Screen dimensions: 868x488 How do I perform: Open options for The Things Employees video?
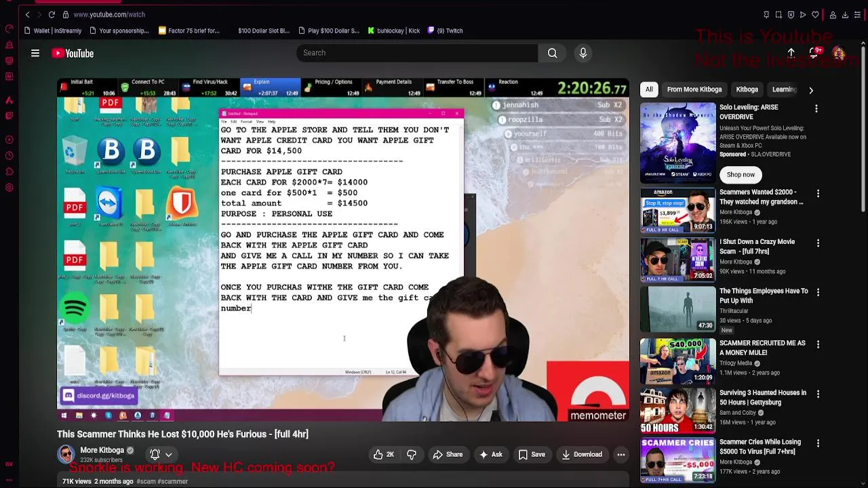[x=818, y=292]
